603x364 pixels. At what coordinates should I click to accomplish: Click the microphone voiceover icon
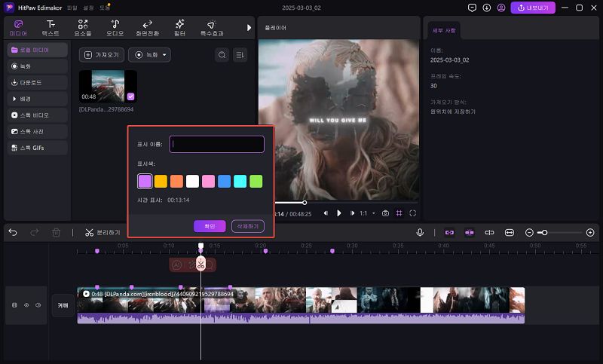[x=420, y=233]
